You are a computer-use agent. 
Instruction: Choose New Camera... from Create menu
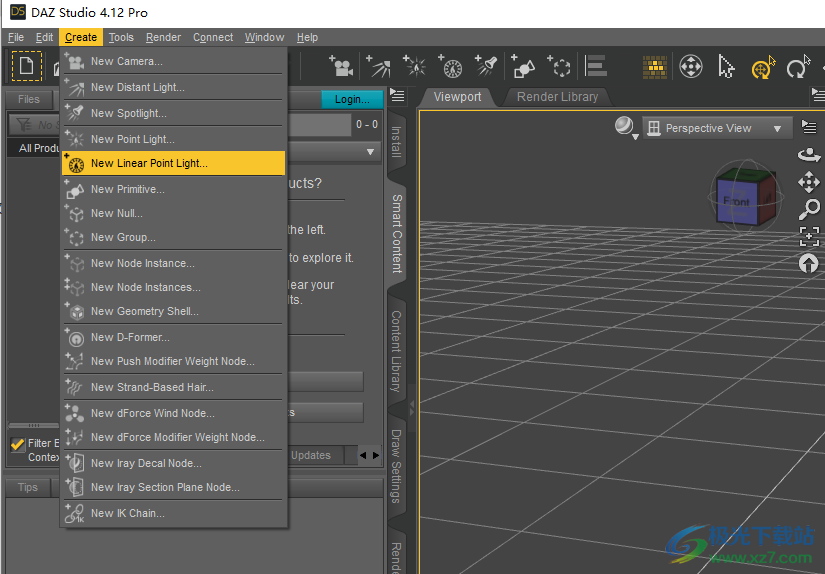pos(174,61)
